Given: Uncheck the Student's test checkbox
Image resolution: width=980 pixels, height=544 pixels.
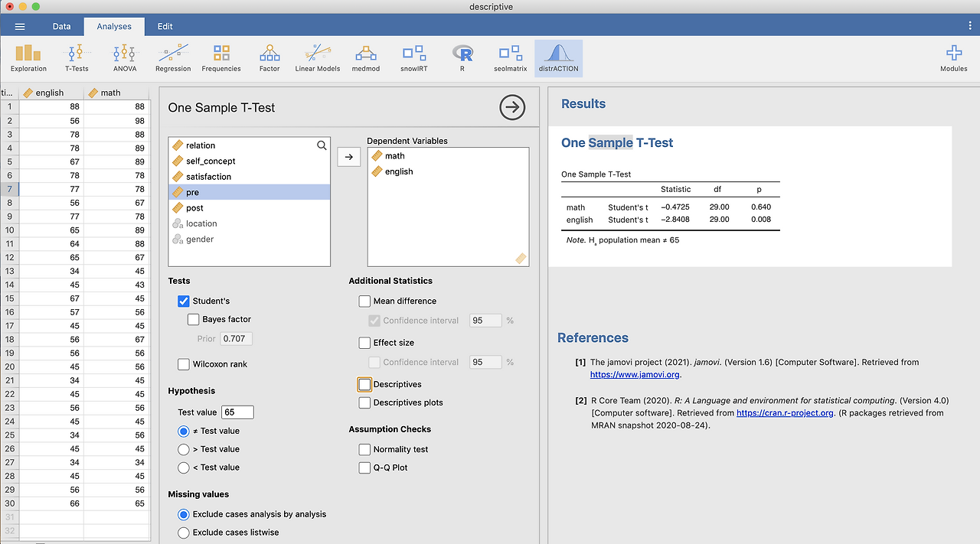Looking at the screenshot, I should (183, 301).
